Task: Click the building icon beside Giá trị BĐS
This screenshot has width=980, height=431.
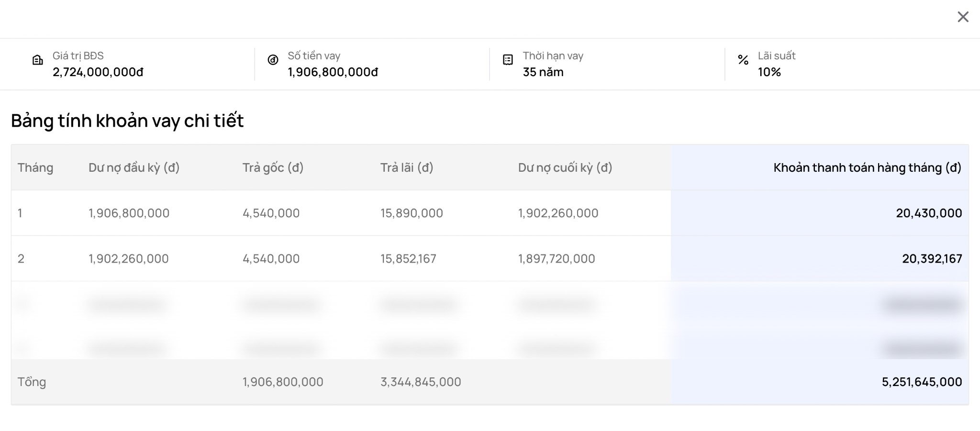Action: click(37, 60)
